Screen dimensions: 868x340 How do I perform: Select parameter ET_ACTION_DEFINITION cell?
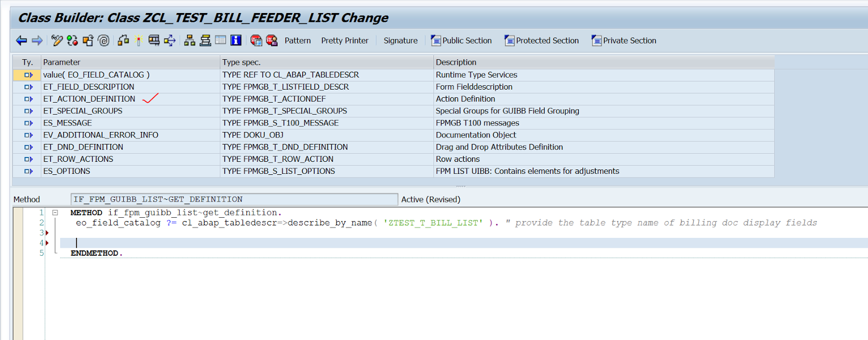(131, 99)
